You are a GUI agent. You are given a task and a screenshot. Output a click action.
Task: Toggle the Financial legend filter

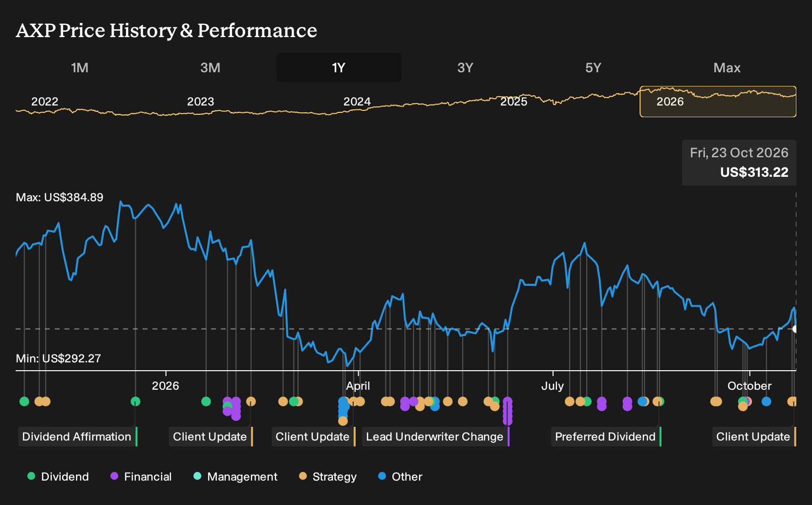[x=141, y=477]
